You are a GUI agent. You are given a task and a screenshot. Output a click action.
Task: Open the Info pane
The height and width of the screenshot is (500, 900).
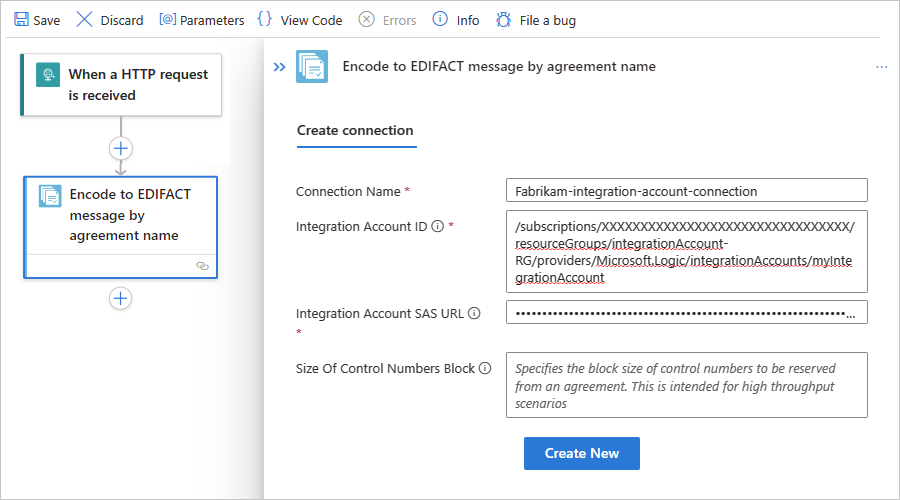pos(456,20)
